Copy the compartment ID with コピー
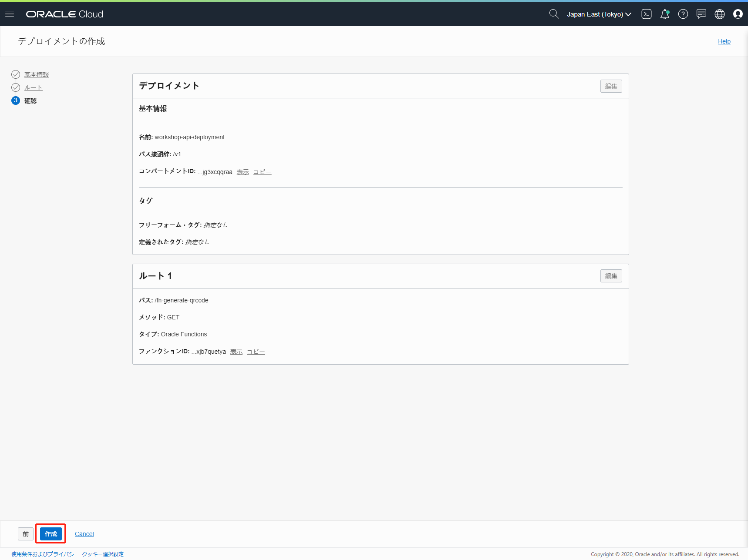 [x=262, y=172]
